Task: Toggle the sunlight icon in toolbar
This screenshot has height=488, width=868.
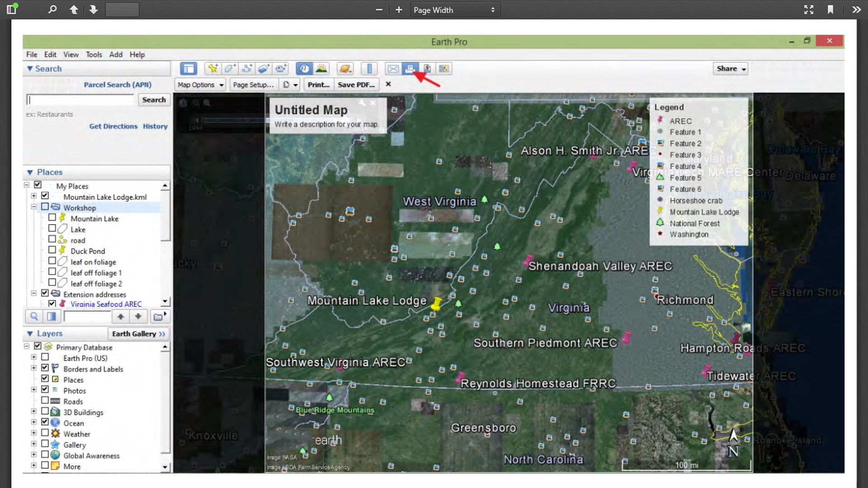Action: pyautogui.click(x=321, y=69)
